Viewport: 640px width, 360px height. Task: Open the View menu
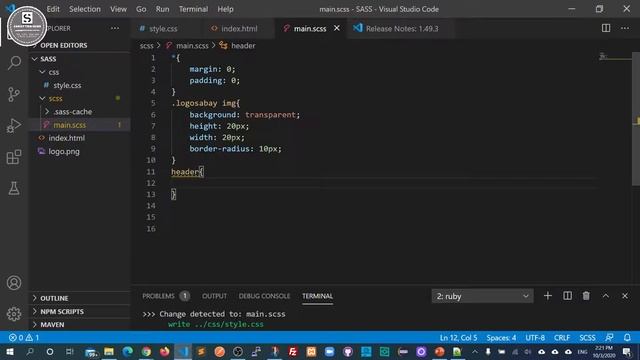(118, 9)
